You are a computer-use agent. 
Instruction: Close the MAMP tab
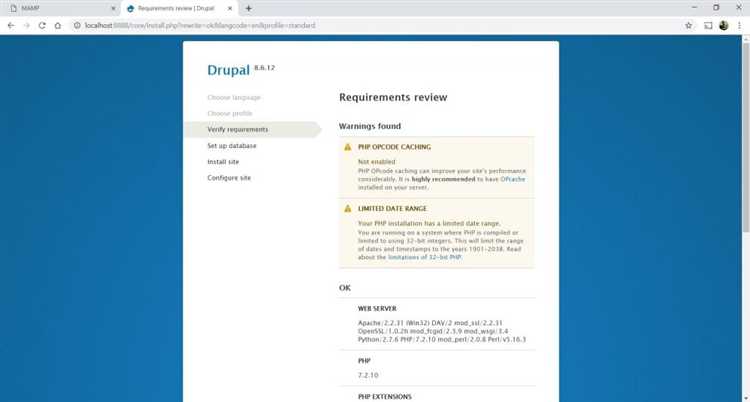click(113, 9)
